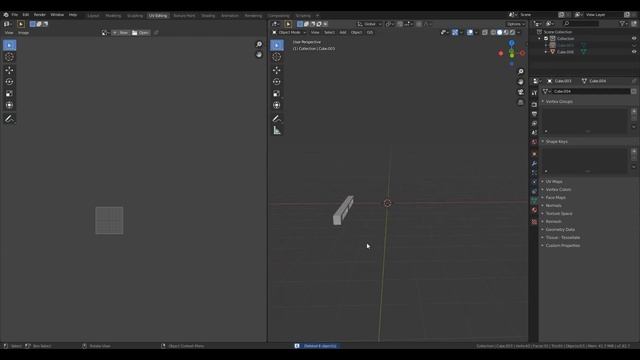Click the New image button in the UV editor

120,33
